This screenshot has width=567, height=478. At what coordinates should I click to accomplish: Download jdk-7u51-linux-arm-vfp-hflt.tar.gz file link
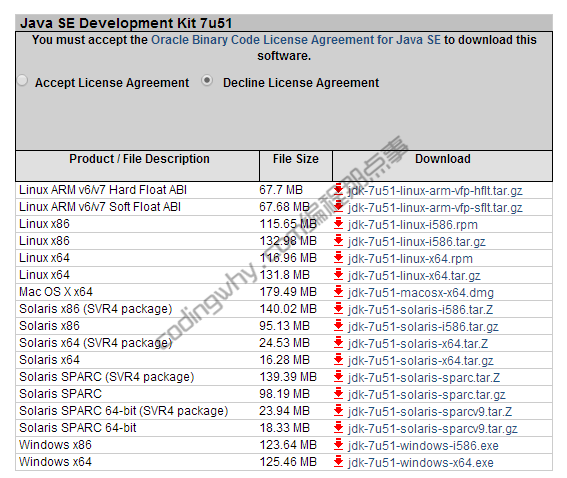coord(435,191)
